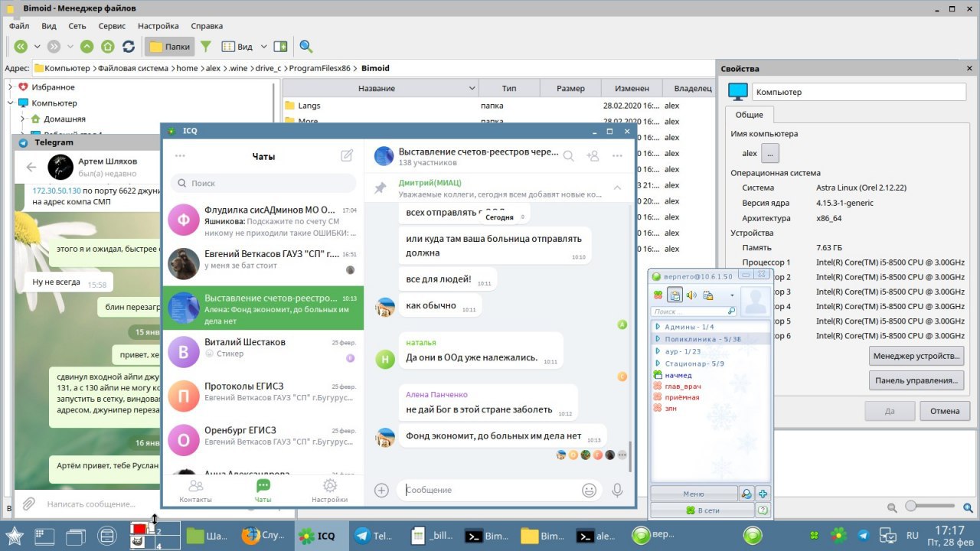Open the Справка menu
Screen dimensions: 980x551
click(207, 26)
